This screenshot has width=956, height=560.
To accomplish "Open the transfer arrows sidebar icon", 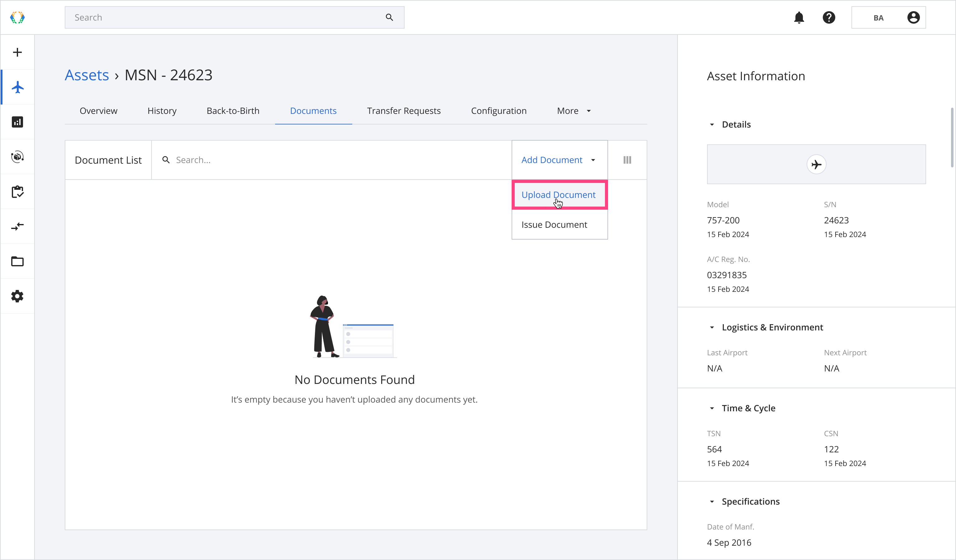I will point(17,227).
